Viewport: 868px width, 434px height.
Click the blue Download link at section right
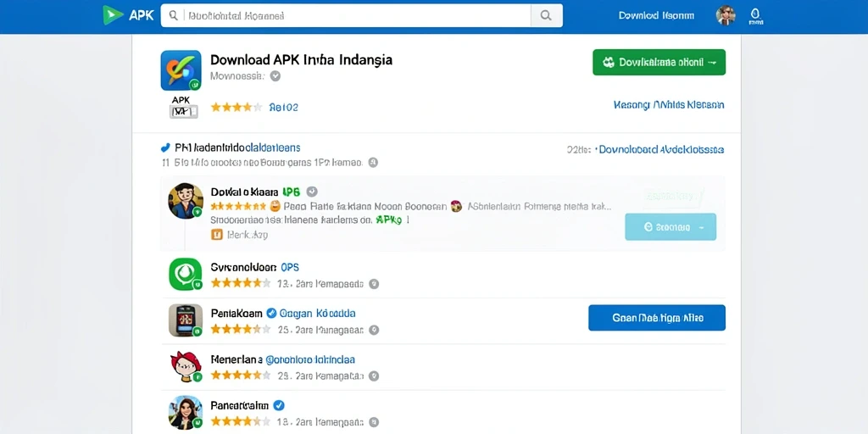point(662,149)
